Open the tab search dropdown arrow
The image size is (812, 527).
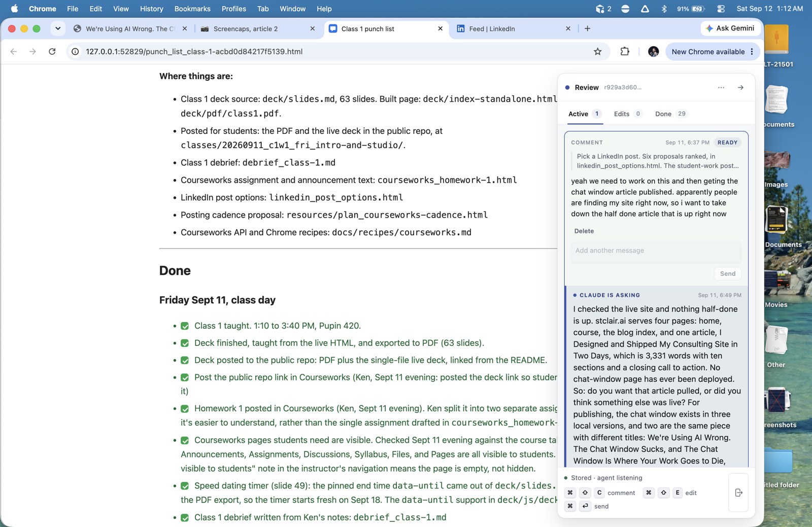[x=58, y=28]
